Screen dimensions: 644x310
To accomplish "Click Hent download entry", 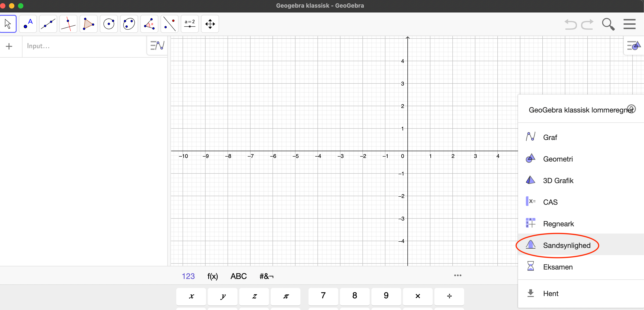I will [581, 293].
